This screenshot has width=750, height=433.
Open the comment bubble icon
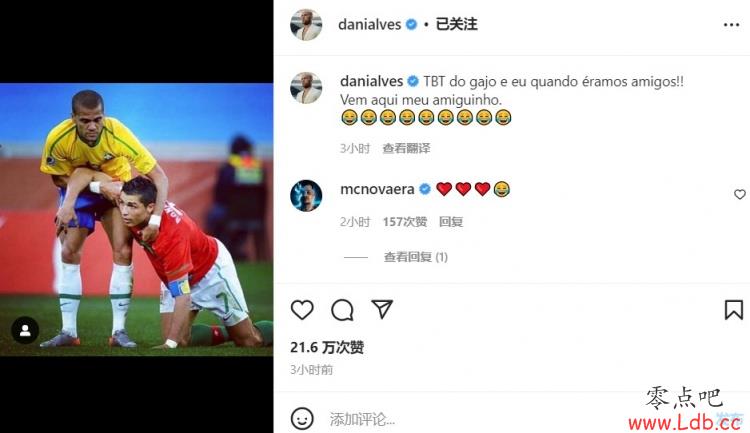point(342,310)
